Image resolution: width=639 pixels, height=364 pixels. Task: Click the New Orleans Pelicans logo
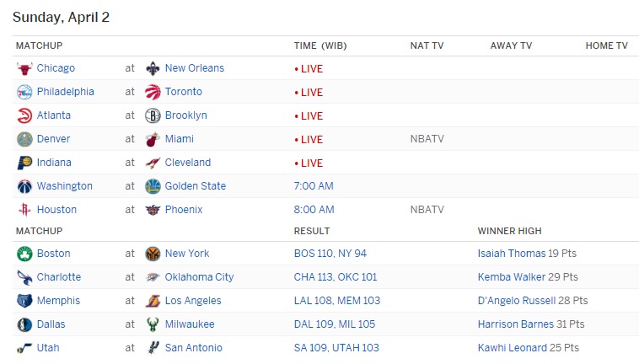click(153, 68)
